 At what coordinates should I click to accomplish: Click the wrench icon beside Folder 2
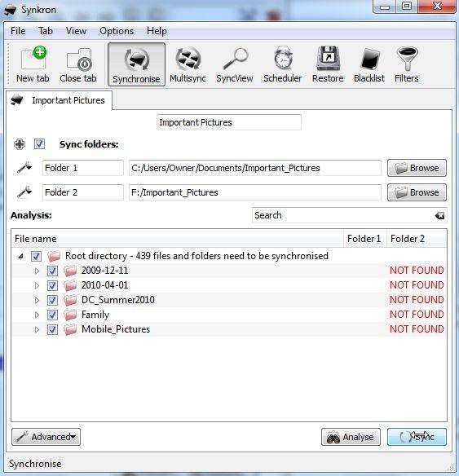24,192
